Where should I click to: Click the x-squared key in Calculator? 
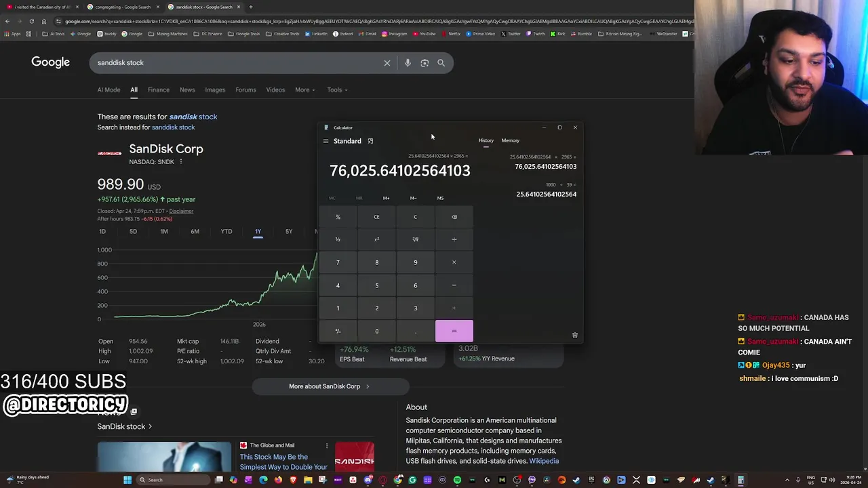[377, 239]
